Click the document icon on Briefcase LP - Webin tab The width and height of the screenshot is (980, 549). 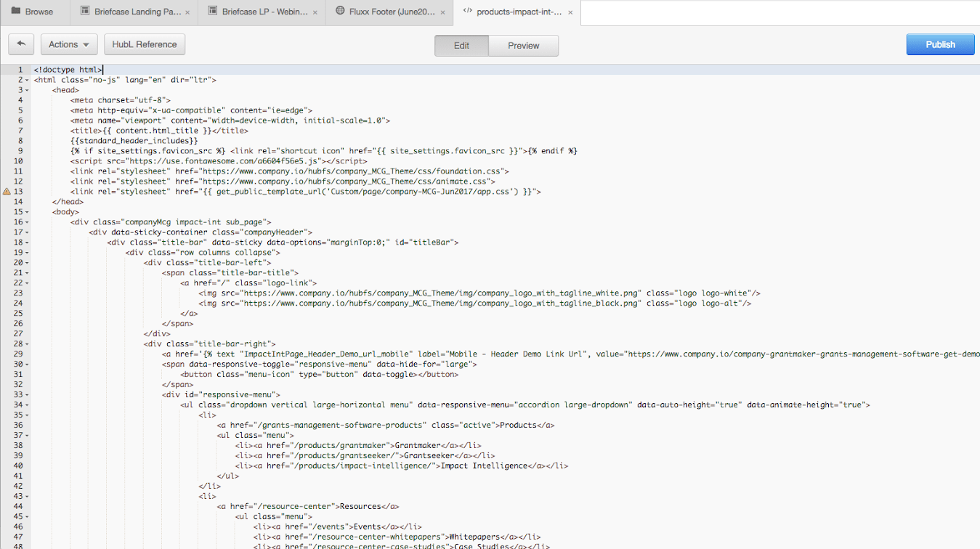pyautogui.click(x=211, y=12)
